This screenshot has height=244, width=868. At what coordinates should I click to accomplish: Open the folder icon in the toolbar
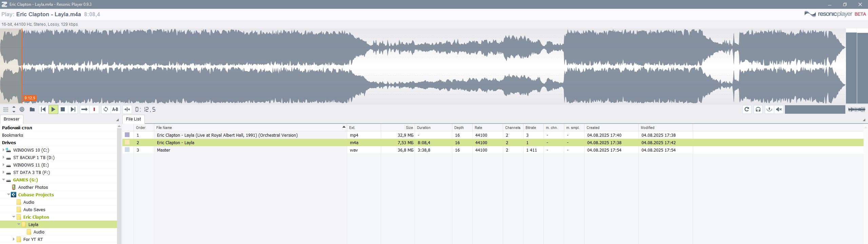pos(32,109)
